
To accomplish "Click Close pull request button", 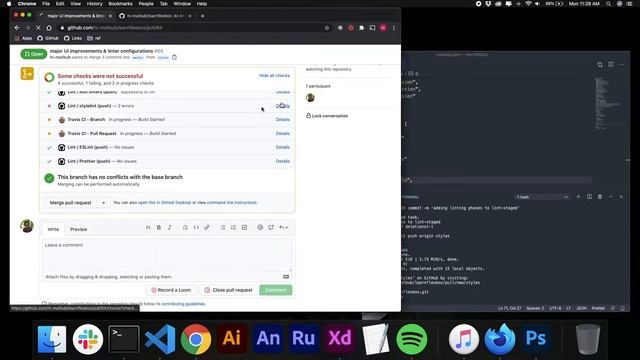I will [x=229, y=290].
